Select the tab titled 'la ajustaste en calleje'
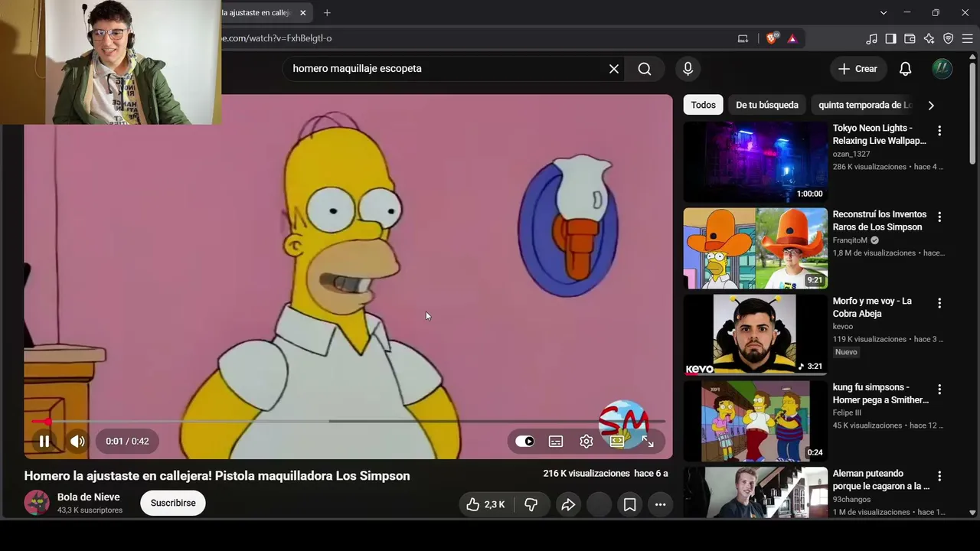 tap(266, 13)
